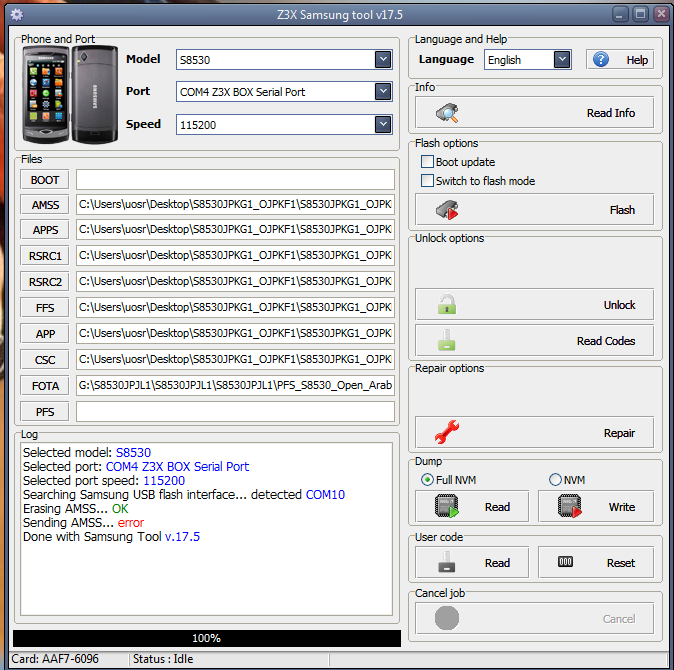
Task: Click the FOTA file path field
Action: [235, 385]
